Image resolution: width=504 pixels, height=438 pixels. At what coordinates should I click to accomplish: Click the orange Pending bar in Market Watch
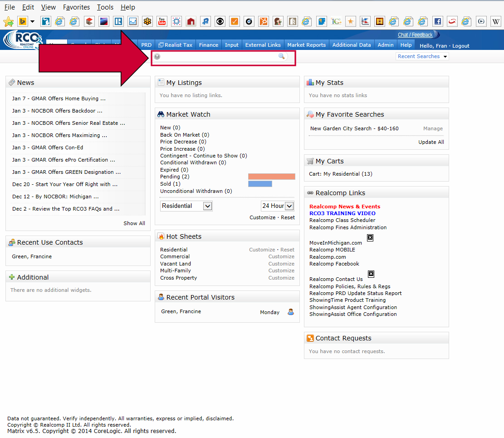pyautogui.click(x=272, y=177)
